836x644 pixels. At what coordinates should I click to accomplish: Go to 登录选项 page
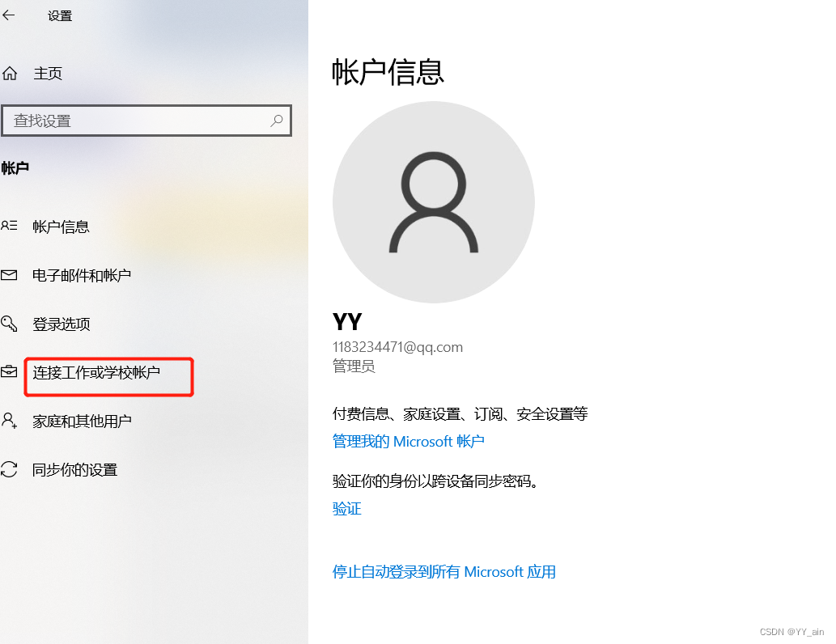coord(62,324)
